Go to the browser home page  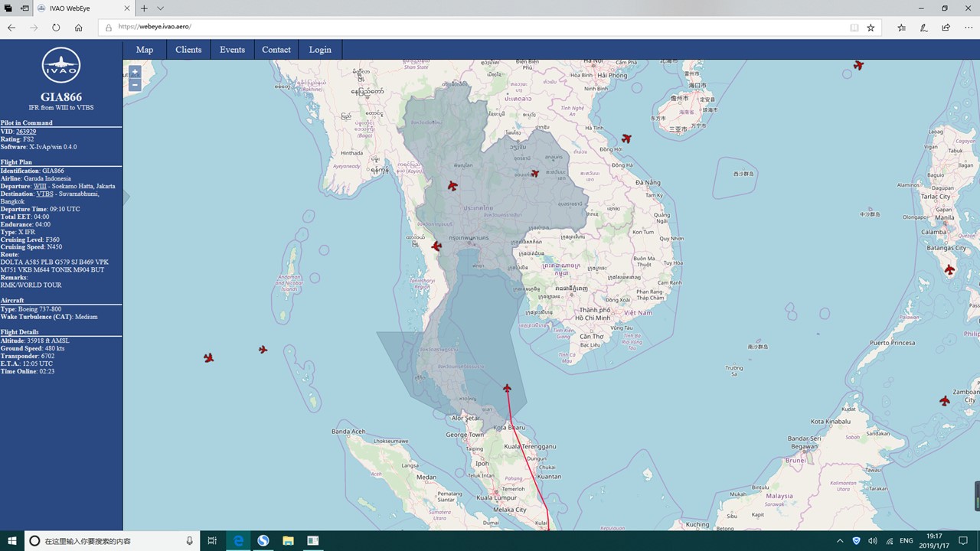78,28
